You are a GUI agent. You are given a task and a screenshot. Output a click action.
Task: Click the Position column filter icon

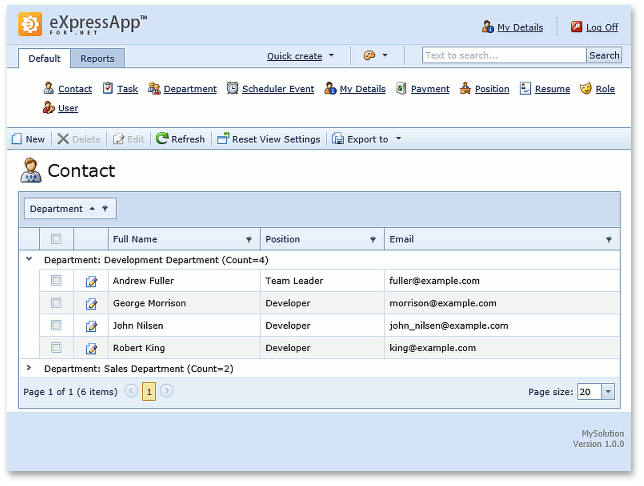pyautogui.click(x=373, y=240)
